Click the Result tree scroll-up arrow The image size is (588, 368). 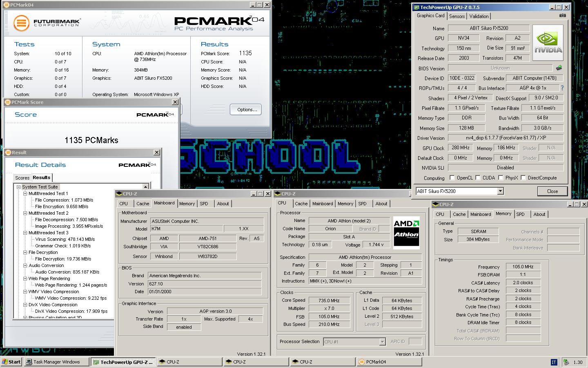coord(145,187)
